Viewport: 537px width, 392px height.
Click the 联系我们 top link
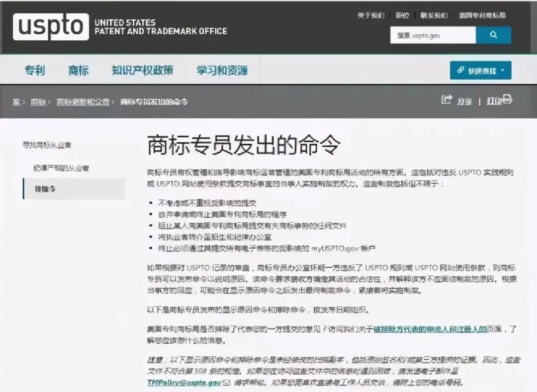click(434, 15)
